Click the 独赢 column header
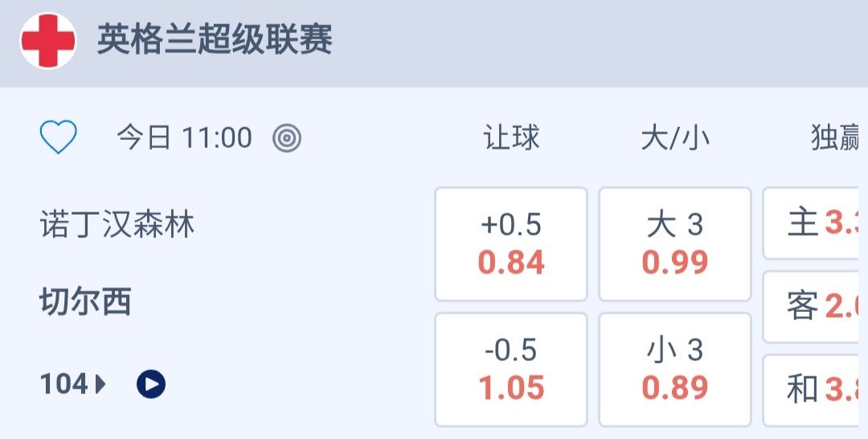This screenshot has height=439, width=868. [834, 138]
